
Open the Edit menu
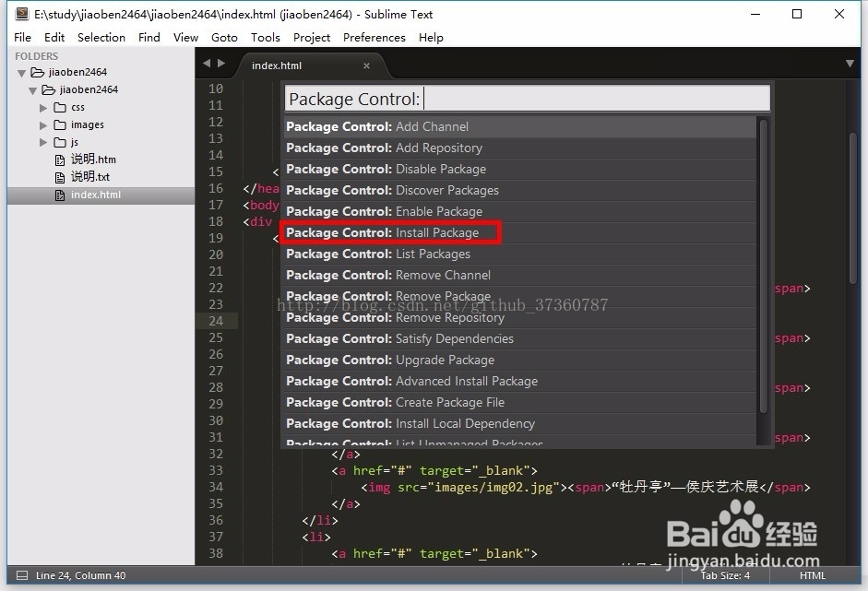[54, 37]
